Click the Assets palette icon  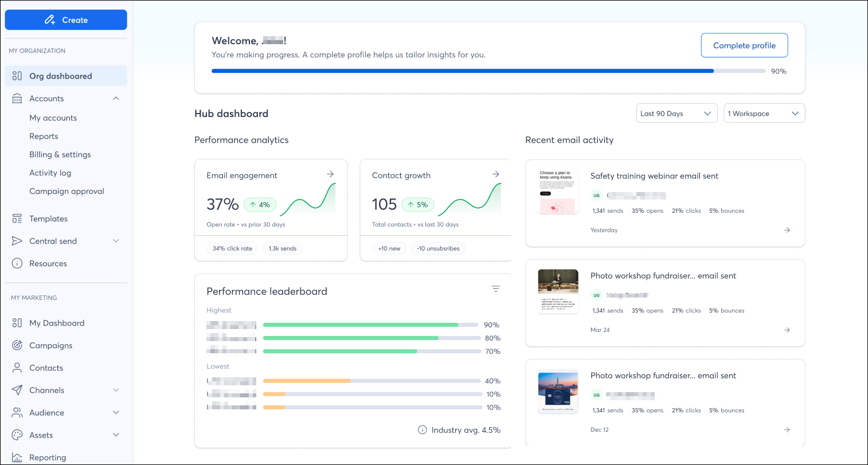click(x=17, y=435)
